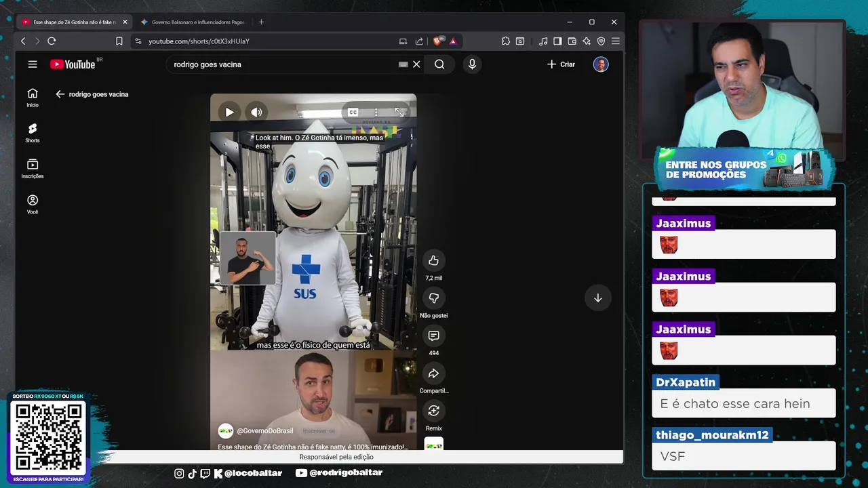Viewport: 868px width, 488px height.
Task: Open Leo AI sparkle icon
Action: pos(587,41)
